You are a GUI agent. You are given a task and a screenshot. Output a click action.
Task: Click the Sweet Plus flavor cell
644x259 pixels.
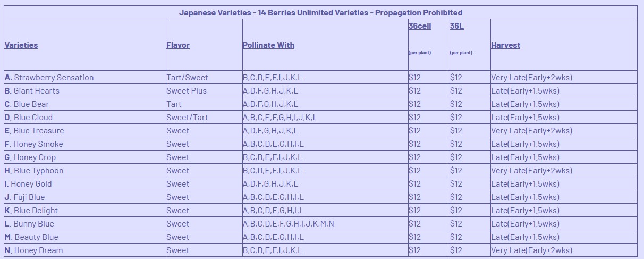pyautogui.click(x=187, y=91)
